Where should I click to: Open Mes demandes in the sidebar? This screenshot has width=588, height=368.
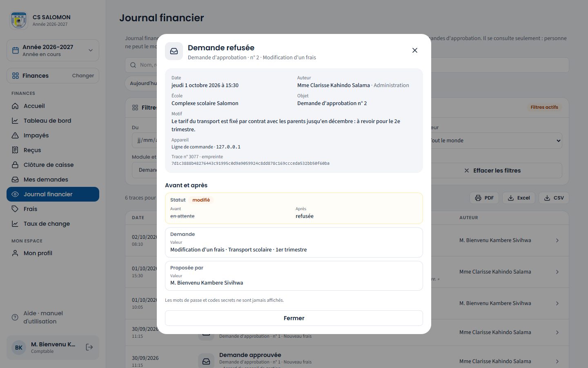click(x=53, y=180)
